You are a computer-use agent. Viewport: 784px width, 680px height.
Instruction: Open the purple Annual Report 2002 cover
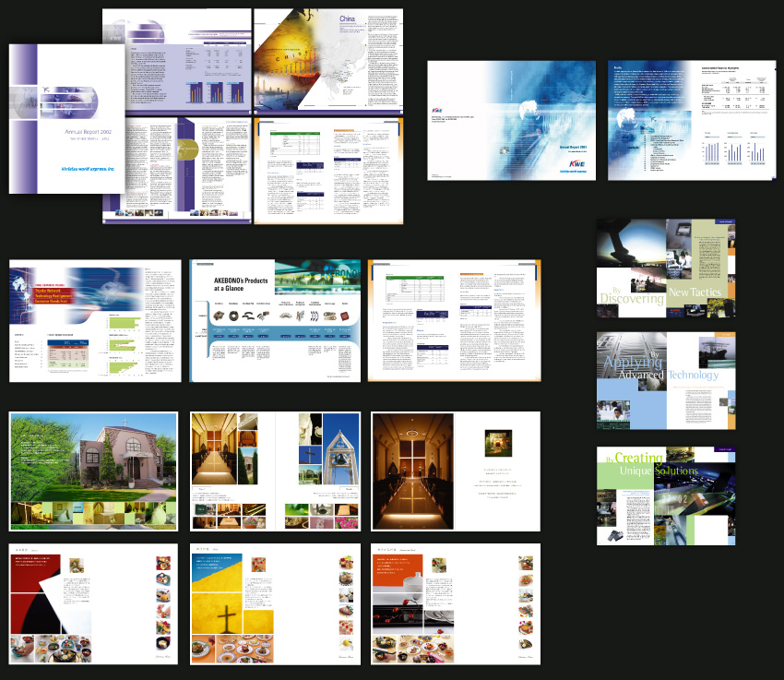tap(66, 119)
